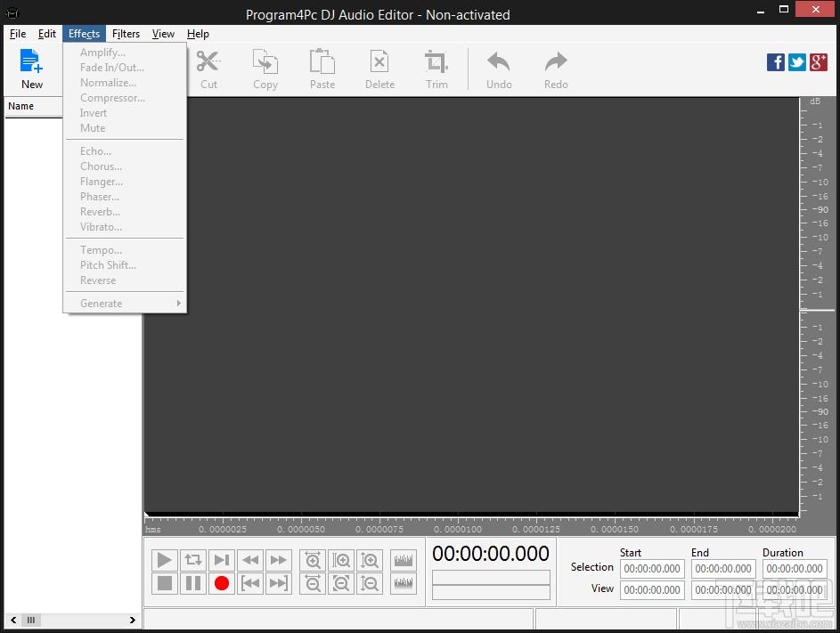Choose Flanger effect

tap(125, 182)
